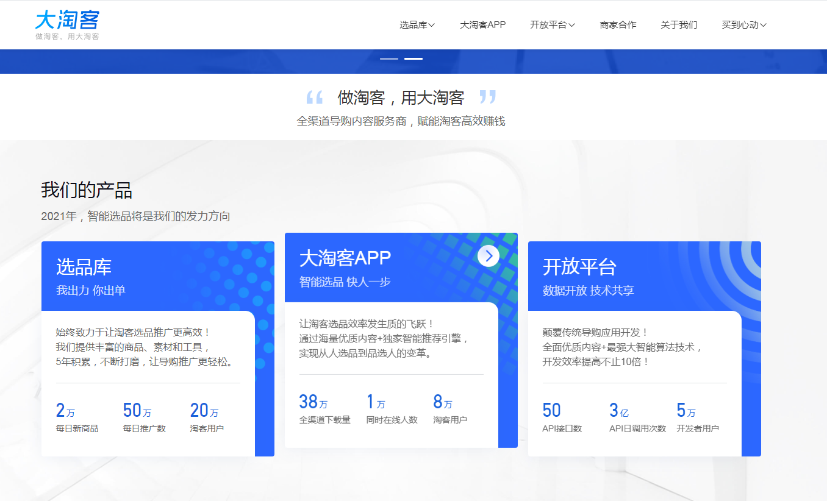Screen dimensions: 827x504
Task: Click the 每日推广数 statistic label
Action: 144,428
